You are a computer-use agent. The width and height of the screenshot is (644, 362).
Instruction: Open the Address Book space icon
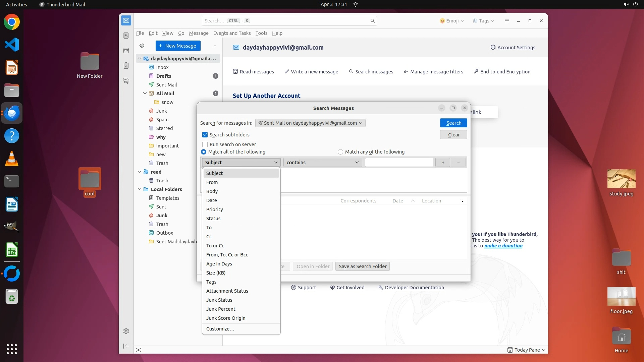click(x=126, y=36)
